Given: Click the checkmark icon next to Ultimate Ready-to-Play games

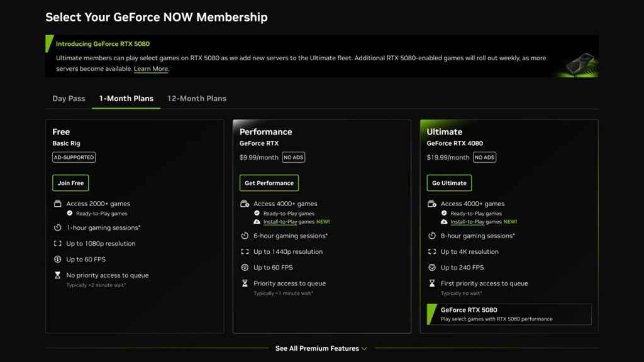Looking at the screenshot, I should pos(444,212).
